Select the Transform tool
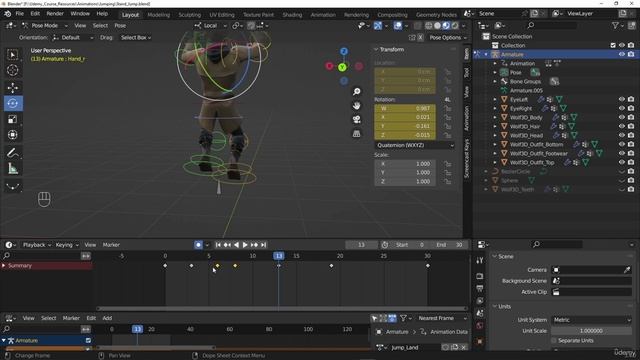 point(13,135)
